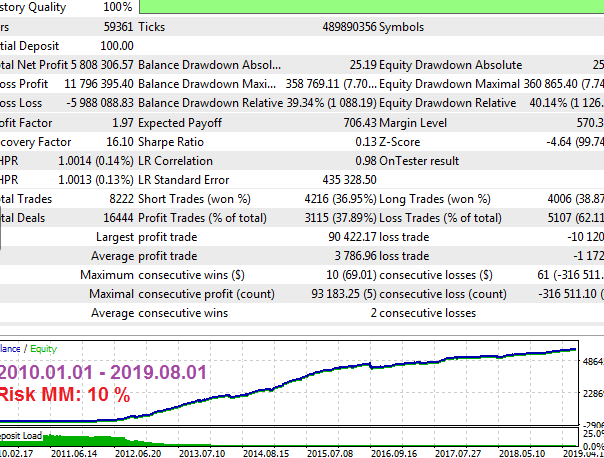
Task: Click the Total Deals count 16444
Action: click(114, 218)
